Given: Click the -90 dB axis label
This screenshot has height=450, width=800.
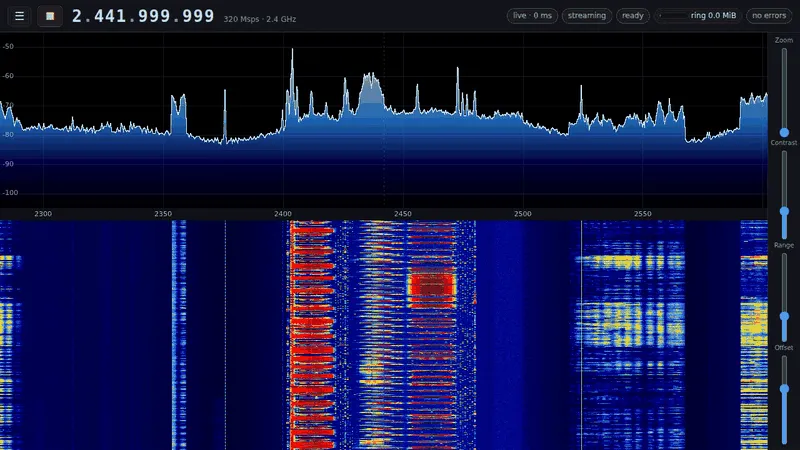Looking at the screenshot, I should click(x=8, y=164).
